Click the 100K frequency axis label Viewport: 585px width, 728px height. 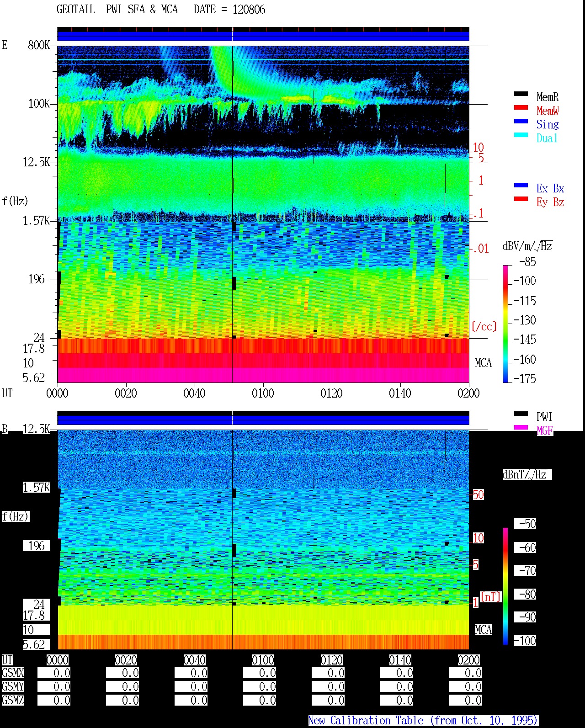39,103
